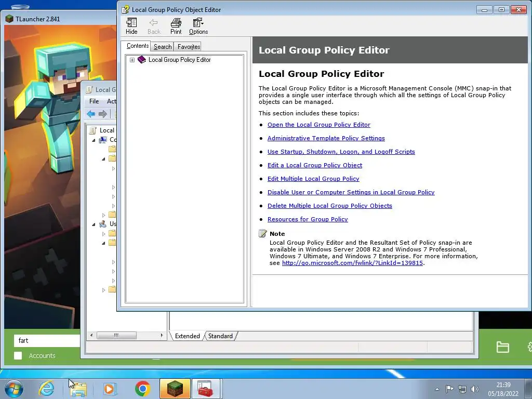
Task: Open the File menu in policy console
Action: coord(94,101)
